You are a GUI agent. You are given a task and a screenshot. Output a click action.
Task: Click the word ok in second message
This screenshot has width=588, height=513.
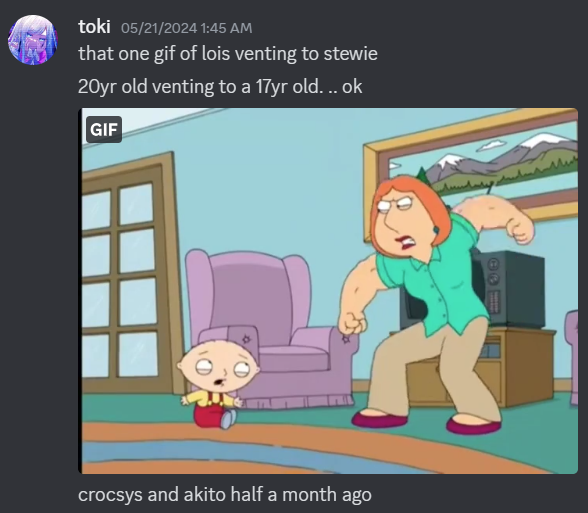352,87
